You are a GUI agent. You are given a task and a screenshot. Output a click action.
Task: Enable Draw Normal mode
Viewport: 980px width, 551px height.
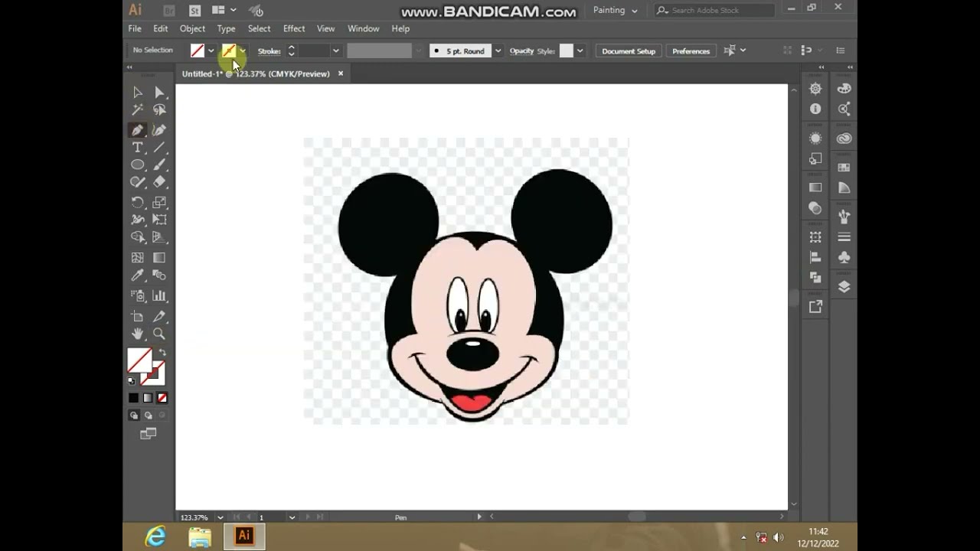point(133,416)
